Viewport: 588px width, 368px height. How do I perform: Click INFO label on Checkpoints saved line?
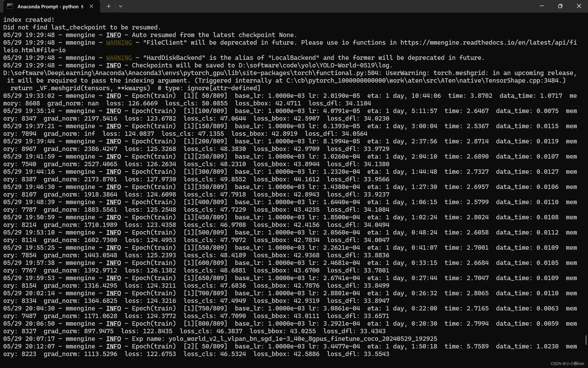click(x=113, y=65)
